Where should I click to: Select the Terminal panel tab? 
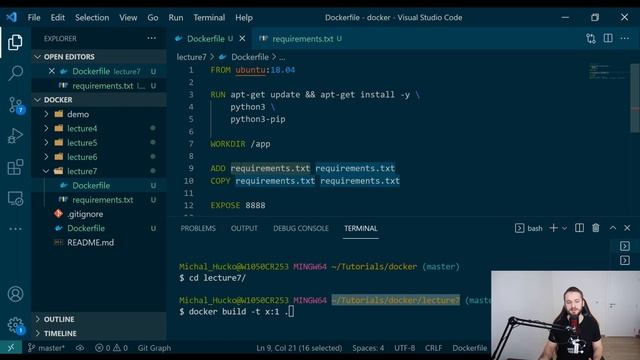click(x=360, y=228)
